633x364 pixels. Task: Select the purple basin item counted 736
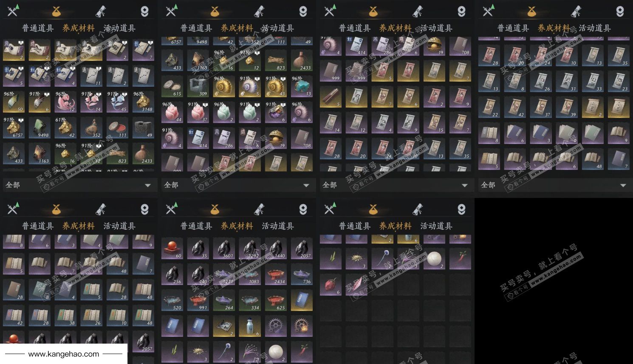coord(302,275)
